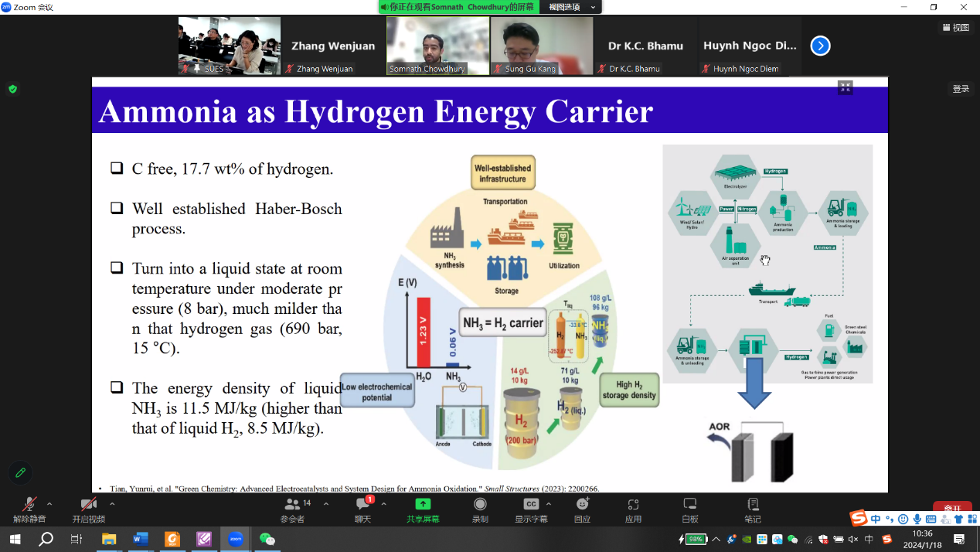Screen dimensions: 980x552
Task: Turn on the camera (开启视频)
Action: pos(88,508)
